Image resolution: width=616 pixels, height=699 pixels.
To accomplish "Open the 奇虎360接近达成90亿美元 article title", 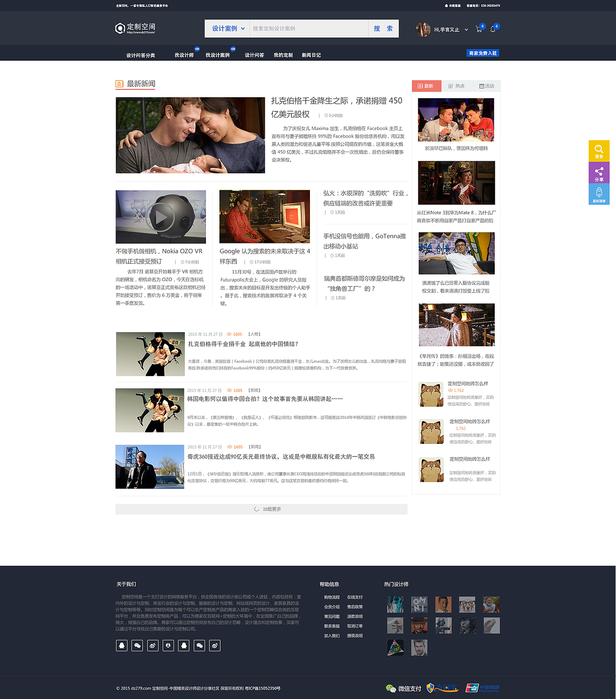I will (281, 457).
